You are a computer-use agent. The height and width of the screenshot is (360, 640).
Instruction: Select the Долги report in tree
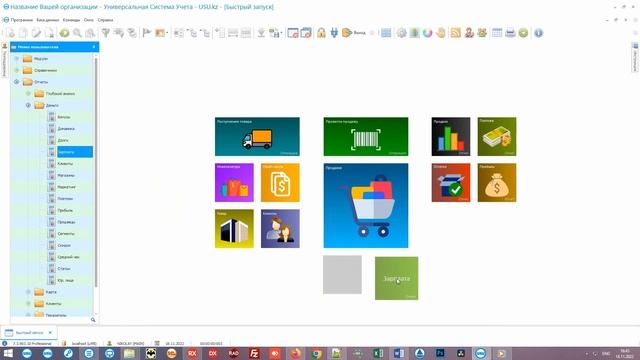click(x=63, y=140)
